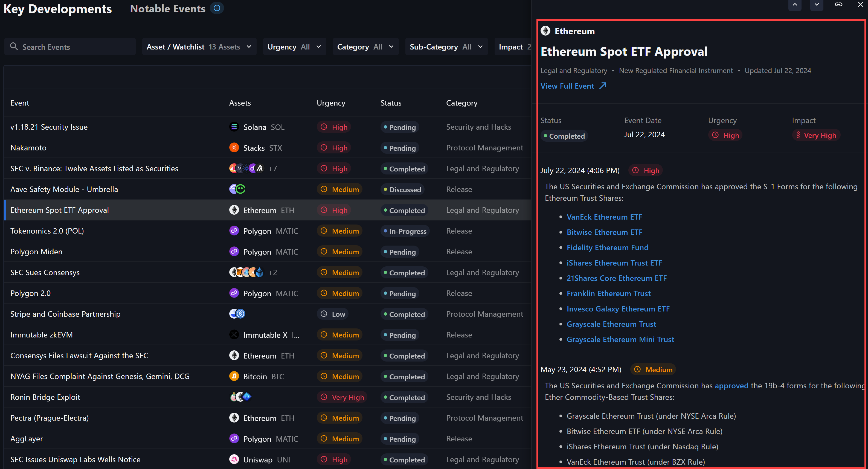Click asset icons in SEC v. Binance row
Image resolution: width=868 pixels, height=469 pixels.
pyautogui.click(x=246, y=168)
